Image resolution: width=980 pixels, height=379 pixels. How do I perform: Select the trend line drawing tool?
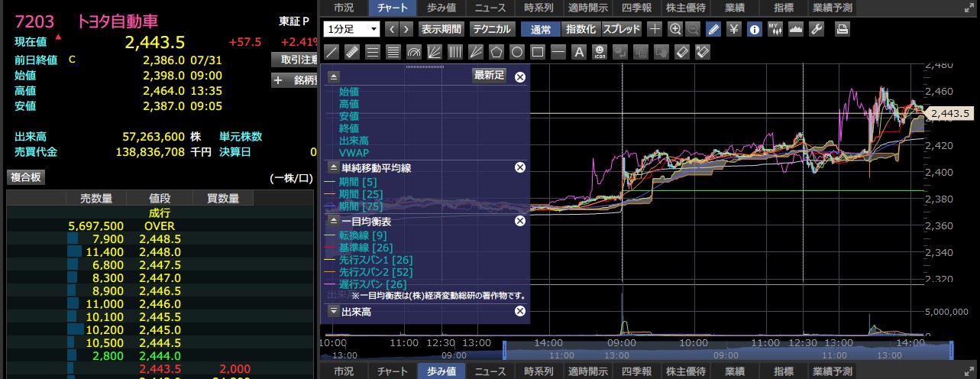click(x=332, y=53)
